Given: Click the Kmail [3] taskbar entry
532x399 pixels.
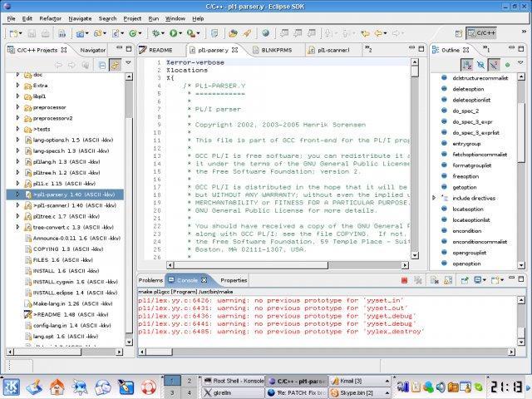Looking at the screenshot, I should click(360, 381).
